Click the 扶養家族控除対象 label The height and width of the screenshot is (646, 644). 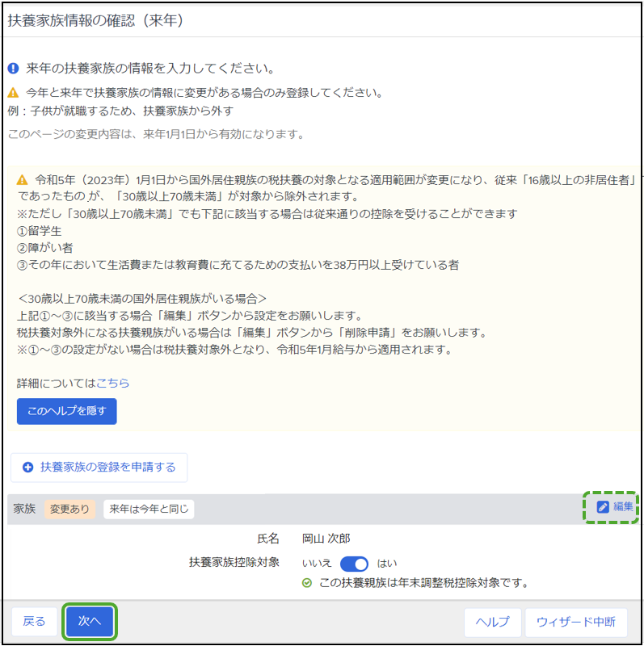click(x=234, y=562)
